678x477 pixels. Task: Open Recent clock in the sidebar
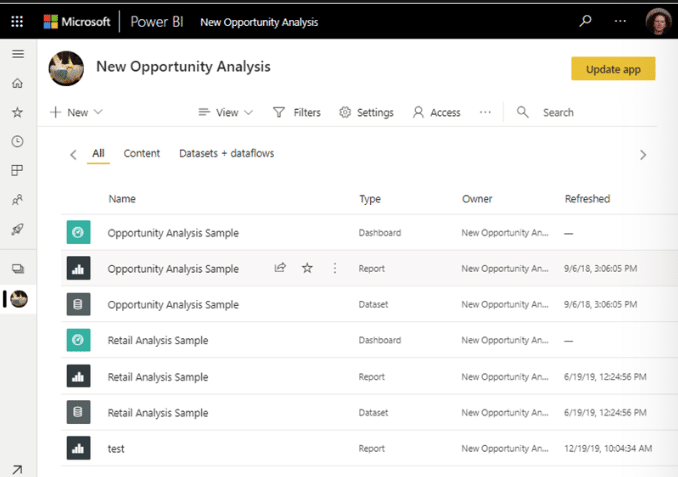[17, 141]
